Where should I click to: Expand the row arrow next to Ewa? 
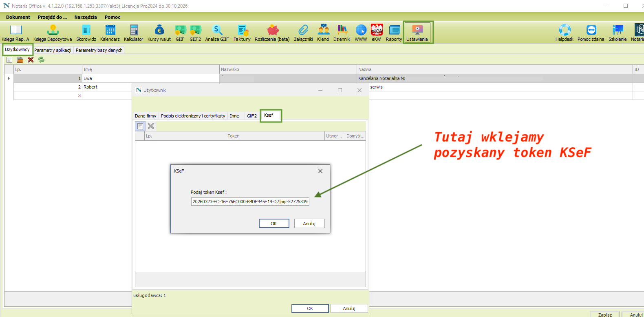(9, 78)
